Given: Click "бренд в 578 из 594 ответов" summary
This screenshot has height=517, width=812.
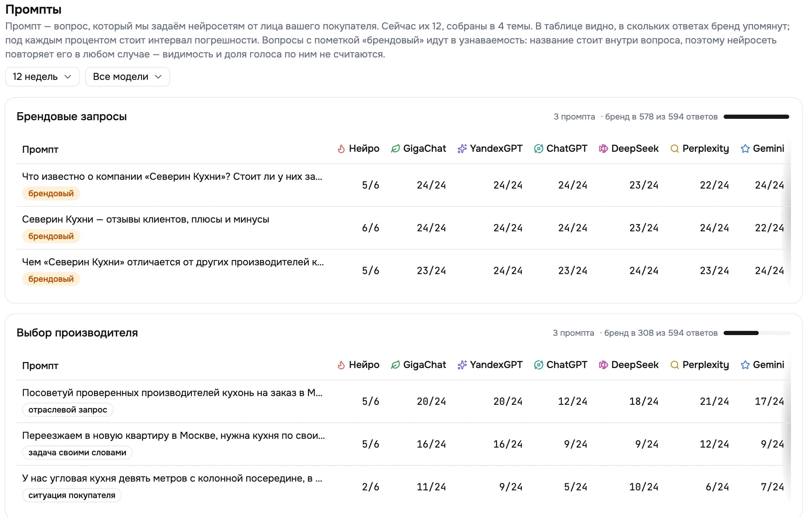Looking at the screenshot, I should point(662,117).
